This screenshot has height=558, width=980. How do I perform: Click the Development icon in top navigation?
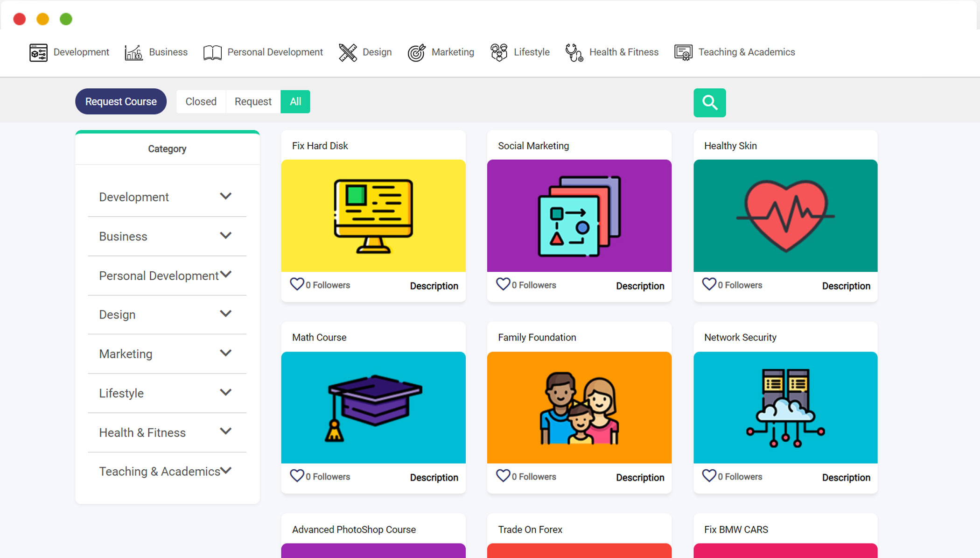point(38,52)
